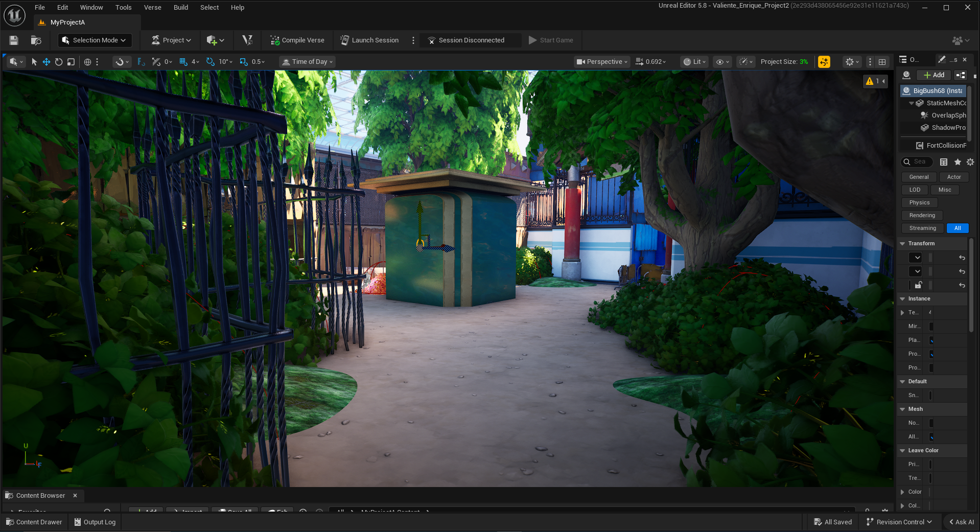Toggle the No... checkbox in Mesh section
The image size is (980, 532).
931,423
